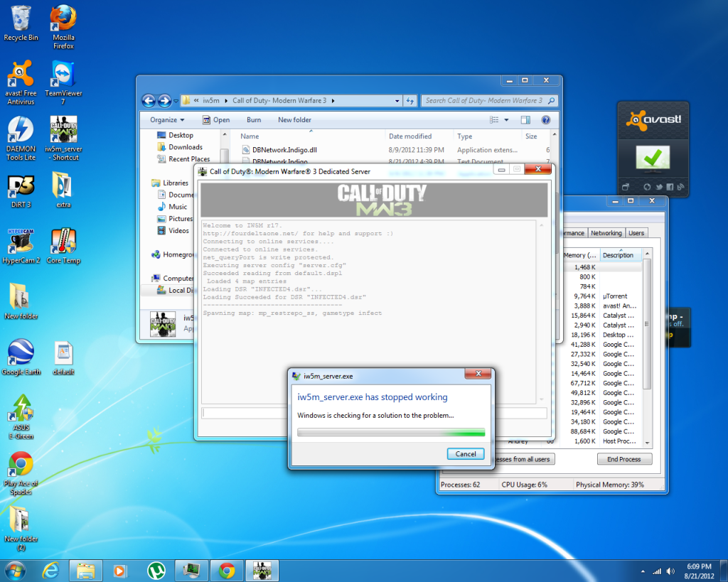Select the TeamViewer 7 desktop icon
This screenshot has width=728, height=582.
point(63,82)
